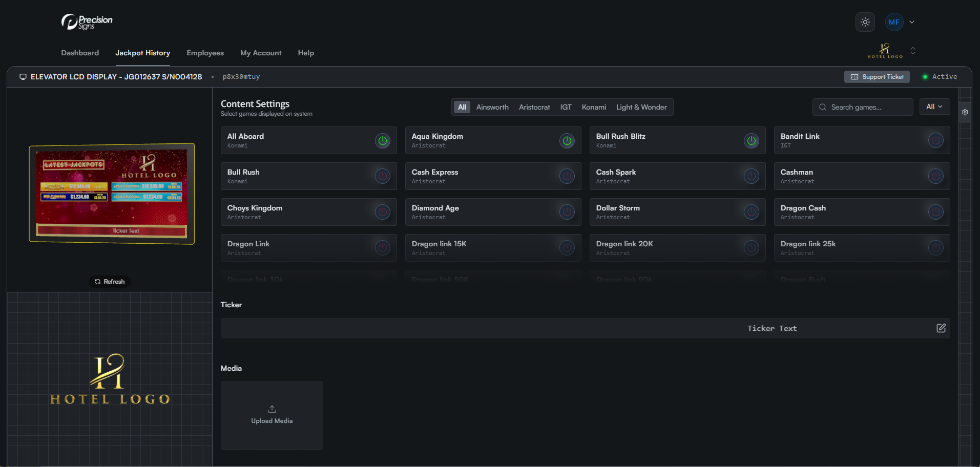Image resolution: width=980 pixels, height=467 pixels.
Task: Enable the Bull Rush game toggle
Action: 382,176
